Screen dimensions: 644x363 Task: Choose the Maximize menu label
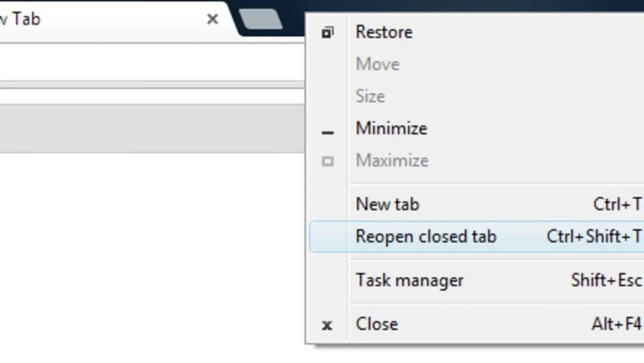click(x=392, y=161)
